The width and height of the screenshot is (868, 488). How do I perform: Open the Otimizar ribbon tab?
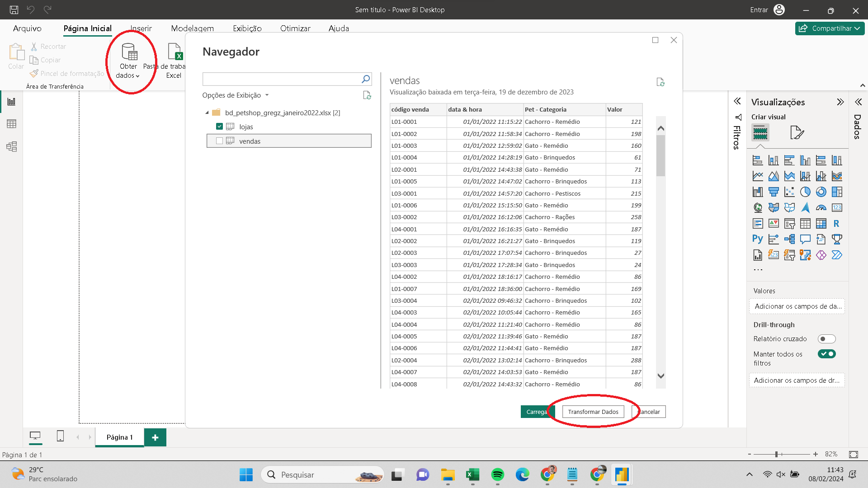click(x=295, y=28)
